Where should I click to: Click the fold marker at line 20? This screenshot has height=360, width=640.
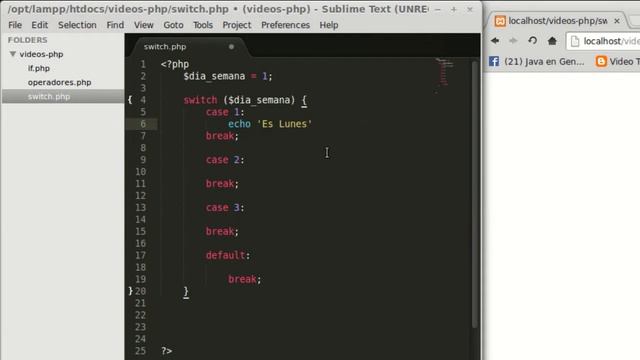point(130,291)
